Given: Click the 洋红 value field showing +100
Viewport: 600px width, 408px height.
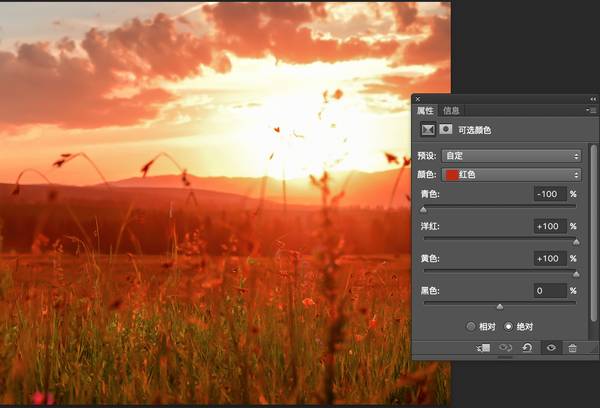Looking at the screenshot, I should [x=550, y=226].
